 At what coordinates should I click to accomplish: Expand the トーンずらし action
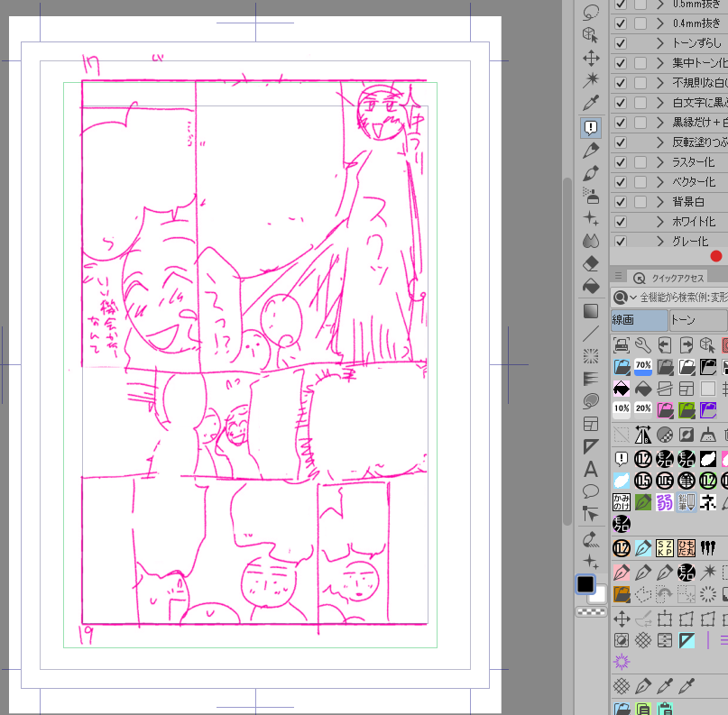[660, 43]
